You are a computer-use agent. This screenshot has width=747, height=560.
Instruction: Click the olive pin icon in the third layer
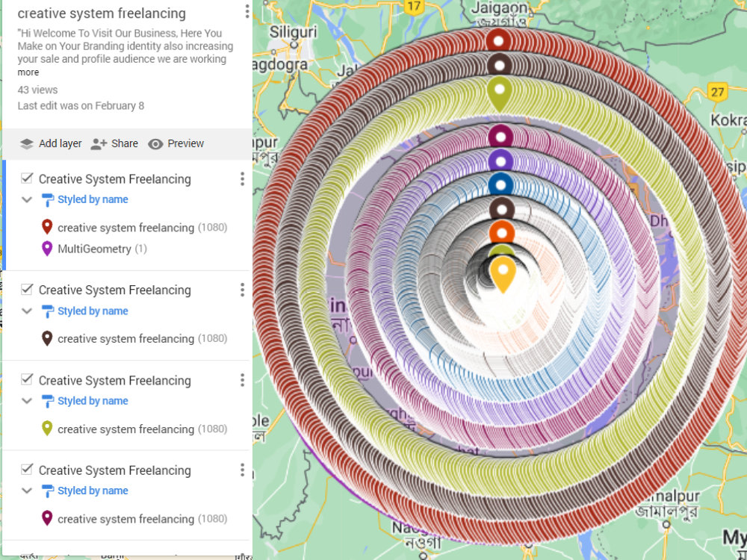click(47, 429)
